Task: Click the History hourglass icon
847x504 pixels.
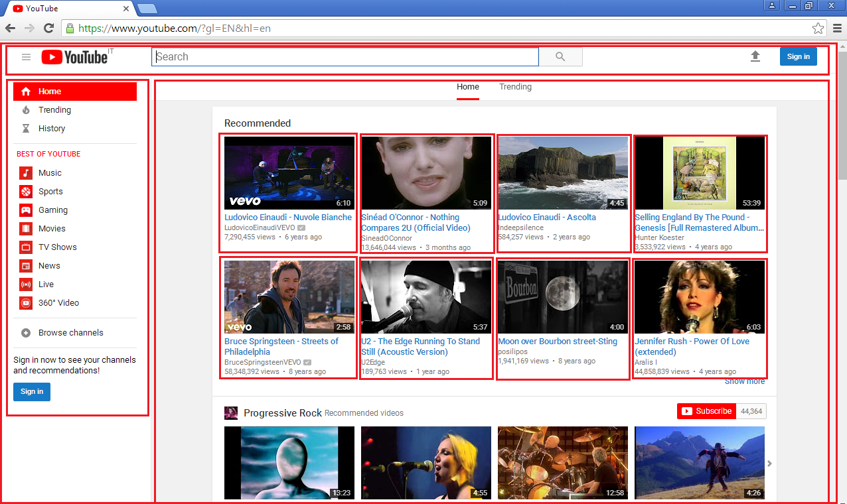Action: point(26,129)
